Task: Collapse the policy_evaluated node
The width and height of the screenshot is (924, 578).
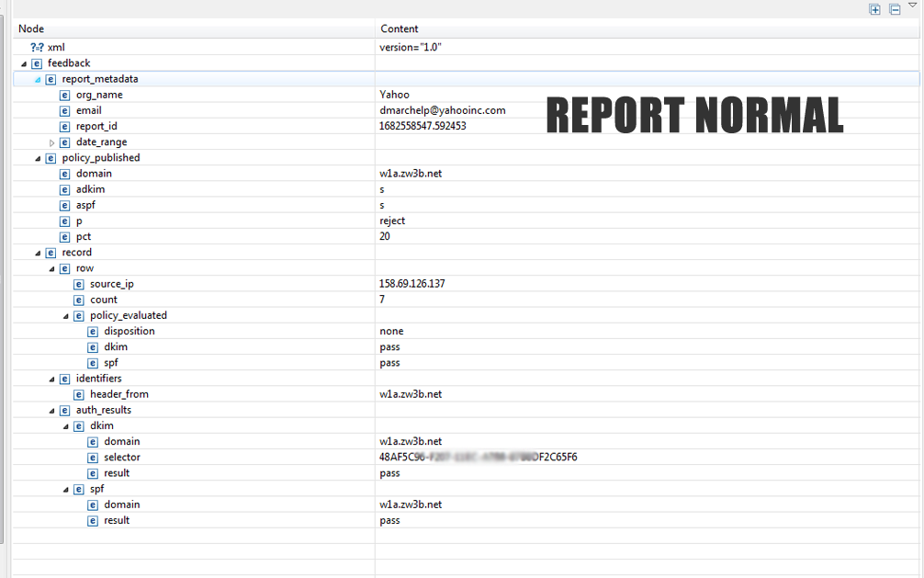Action: 66,316
